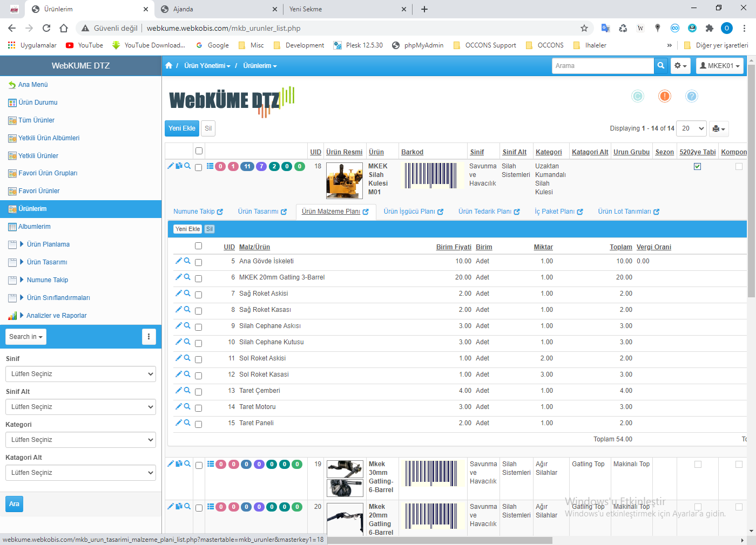The width and height of the screenshot is (756, 545).
Task: Open the Search in dropdown
Action: (26, 337)
